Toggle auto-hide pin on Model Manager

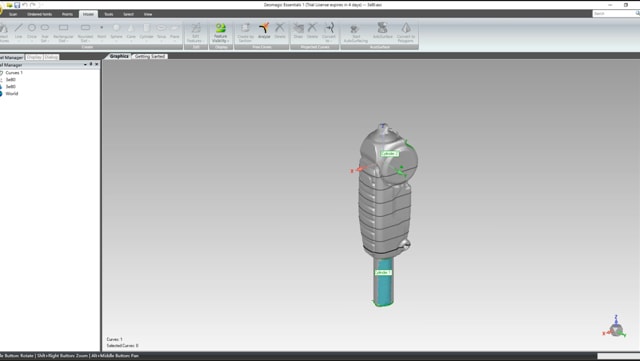(91, 65)
